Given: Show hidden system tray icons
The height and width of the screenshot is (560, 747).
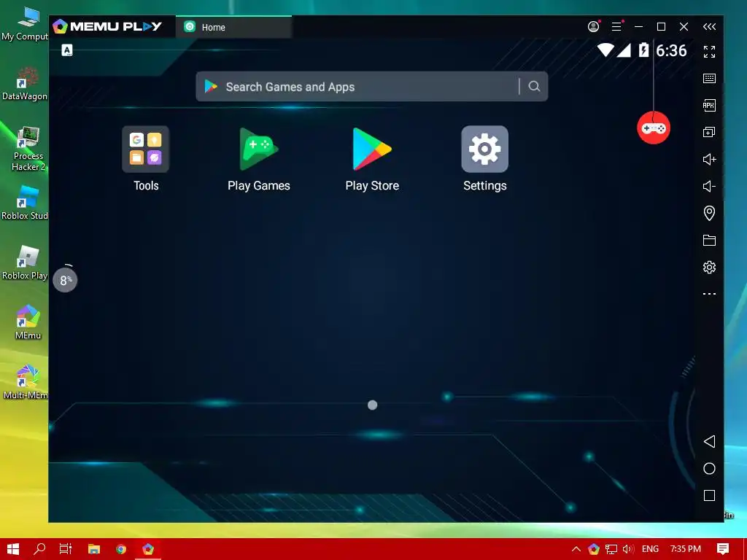Looking at the screenshot, I should (x=576, y=549).
